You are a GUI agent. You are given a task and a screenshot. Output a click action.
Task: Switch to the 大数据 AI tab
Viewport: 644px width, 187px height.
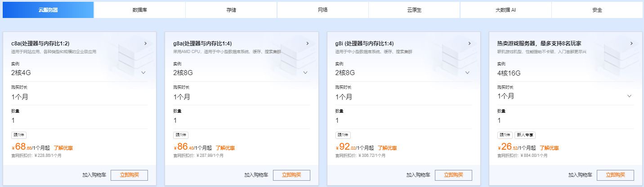click(505, 10)
